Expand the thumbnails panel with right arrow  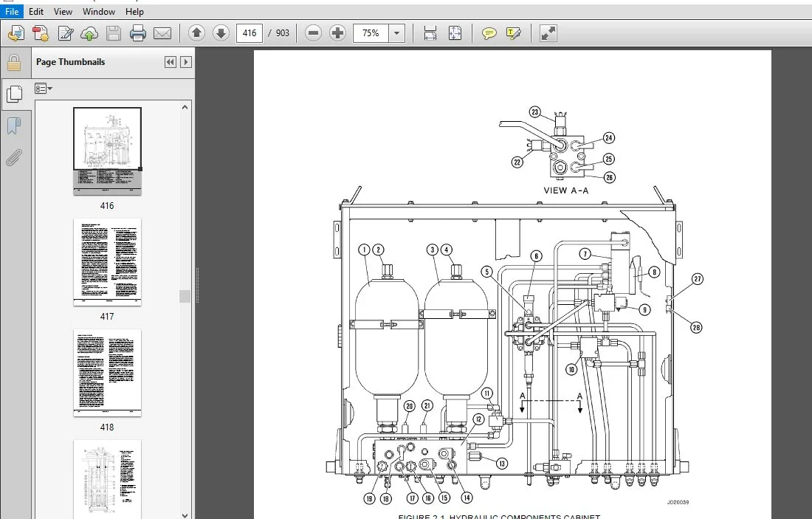pos(186,62)
